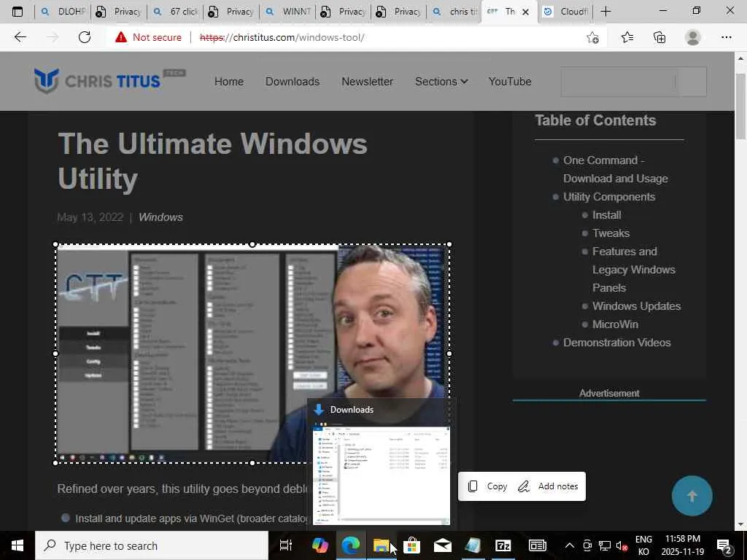Switch ENG KO input language

643,545
